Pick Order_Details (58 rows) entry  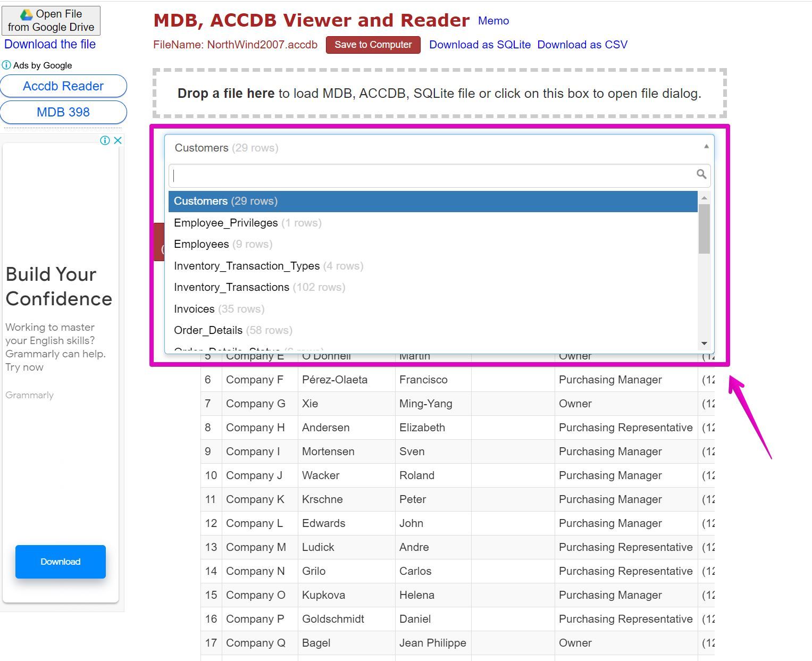[433, 330]
